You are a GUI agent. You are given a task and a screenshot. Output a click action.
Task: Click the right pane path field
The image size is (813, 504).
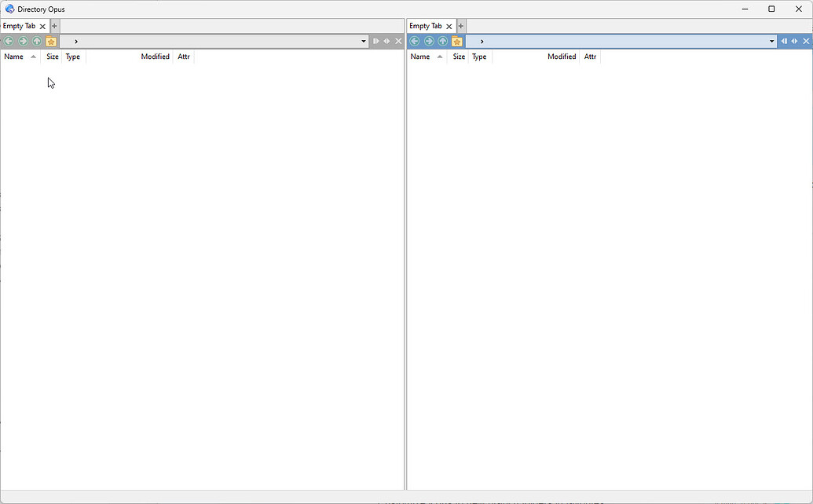point(621,41)
